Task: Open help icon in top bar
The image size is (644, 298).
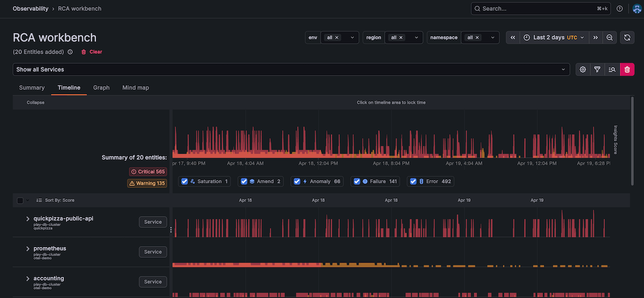Action: pyautogui.click(x=619, y=9)
